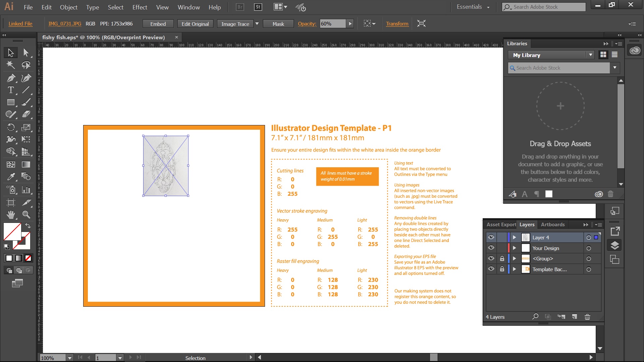This screenshot has height=362, width=644.
Task: Open the Linked File link
Action: (x=20, y=23)
